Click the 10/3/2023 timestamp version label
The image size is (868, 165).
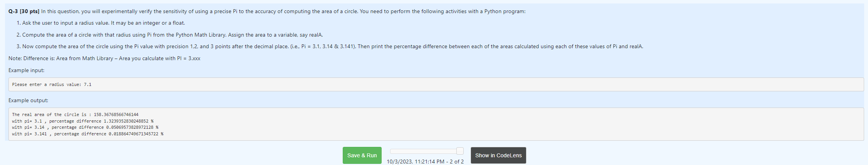click(425, 162)
